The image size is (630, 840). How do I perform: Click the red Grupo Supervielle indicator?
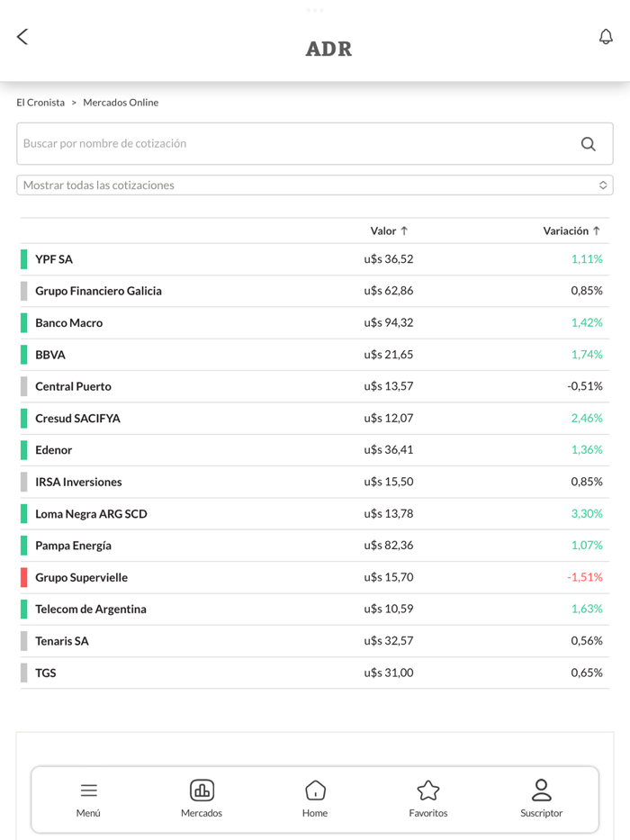point(24,578)
